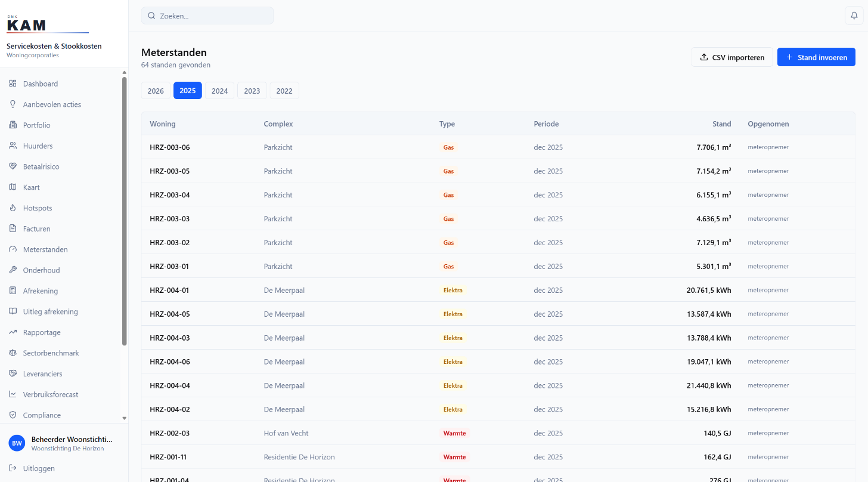868x482 pixels.
Task: Click the document icon beside Facturen
Action: point(13,228)
